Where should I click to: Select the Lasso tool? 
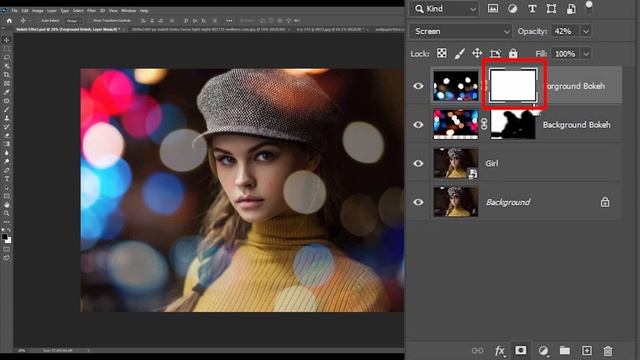click(7, 58)
